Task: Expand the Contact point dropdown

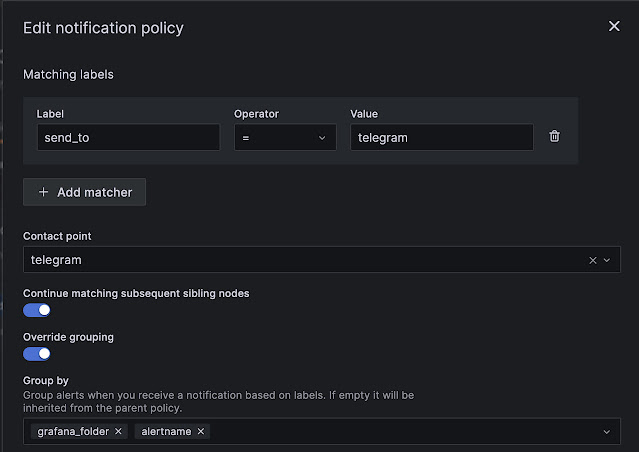Action: click(x=606, y=260)
